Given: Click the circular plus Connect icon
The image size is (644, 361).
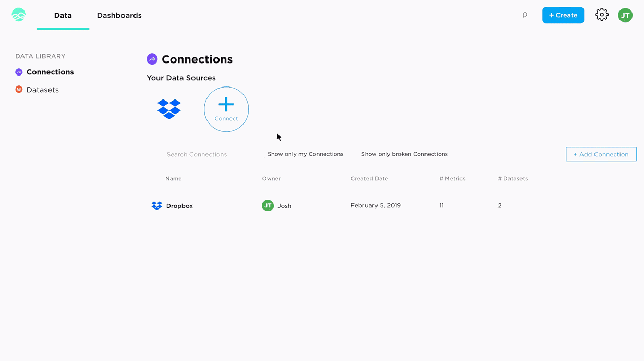Looking at the screenshot, I should (x=226, y=109).
